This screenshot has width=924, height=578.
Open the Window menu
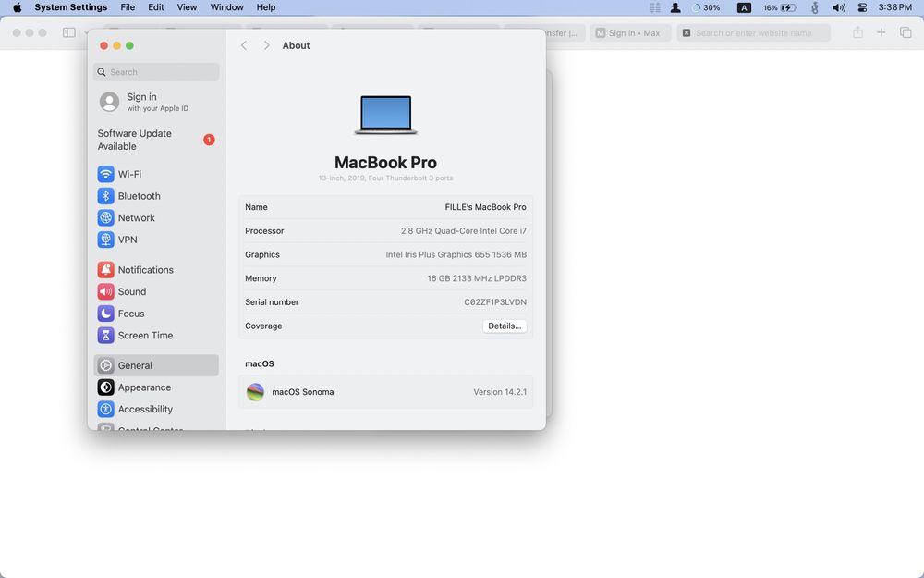click(x=227, y=7)
